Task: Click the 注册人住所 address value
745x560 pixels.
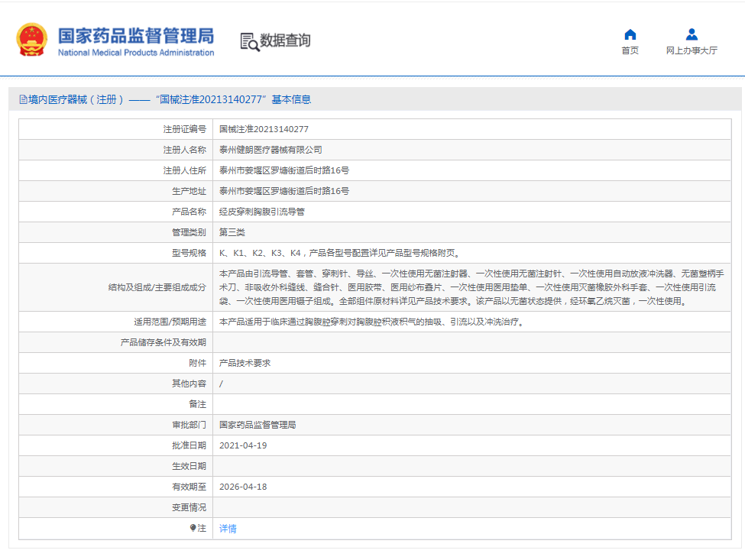Action: tap(284, 170)
